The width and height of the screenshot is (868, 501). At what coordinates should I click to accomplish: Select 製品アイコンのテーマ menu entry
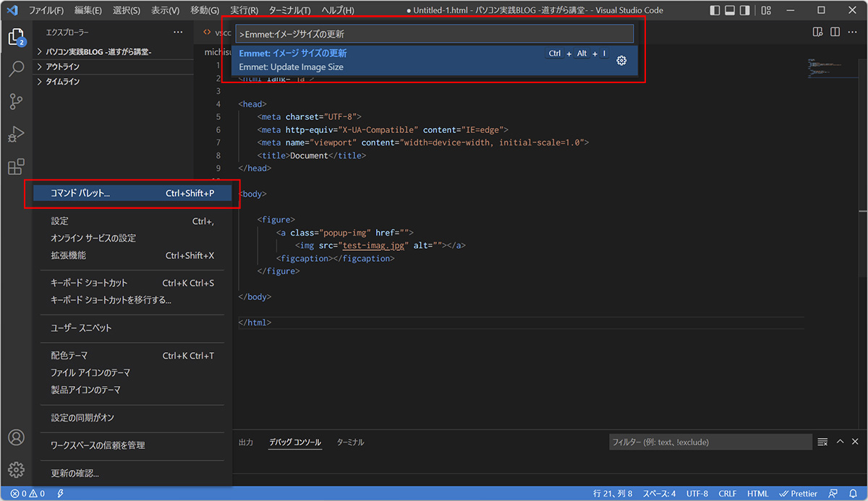(132, 390)
